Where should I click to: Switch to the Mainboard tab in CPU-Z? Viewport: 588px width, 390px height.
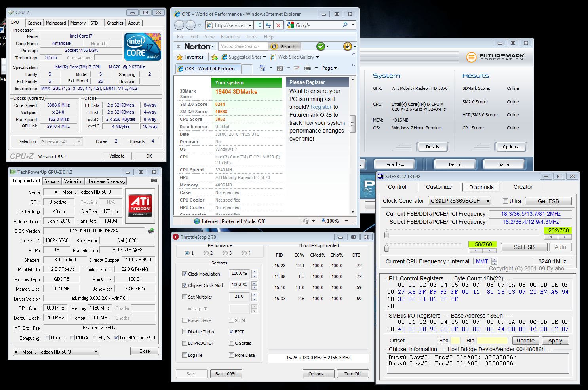click(x=56, y=23)
